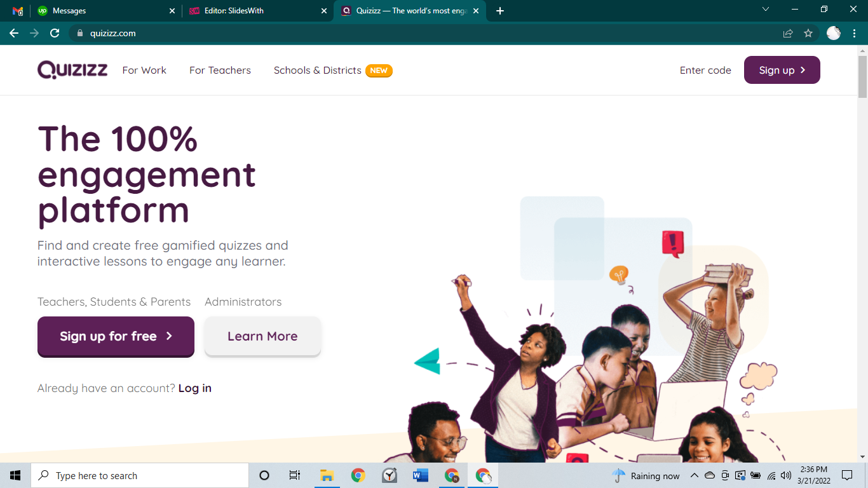Open Windows Start menu
The height and width of the screenshot is (488, 868).
point(15,475)
